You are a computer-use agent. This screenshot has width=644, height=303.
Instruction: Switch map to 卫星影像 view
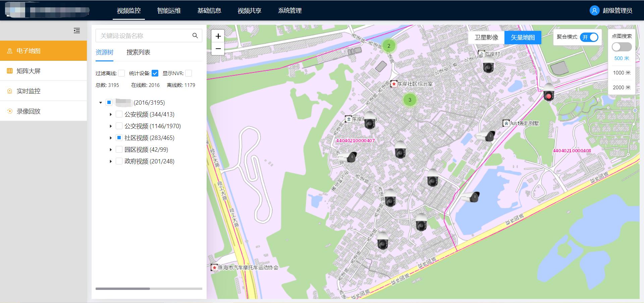tap(486, 37)
